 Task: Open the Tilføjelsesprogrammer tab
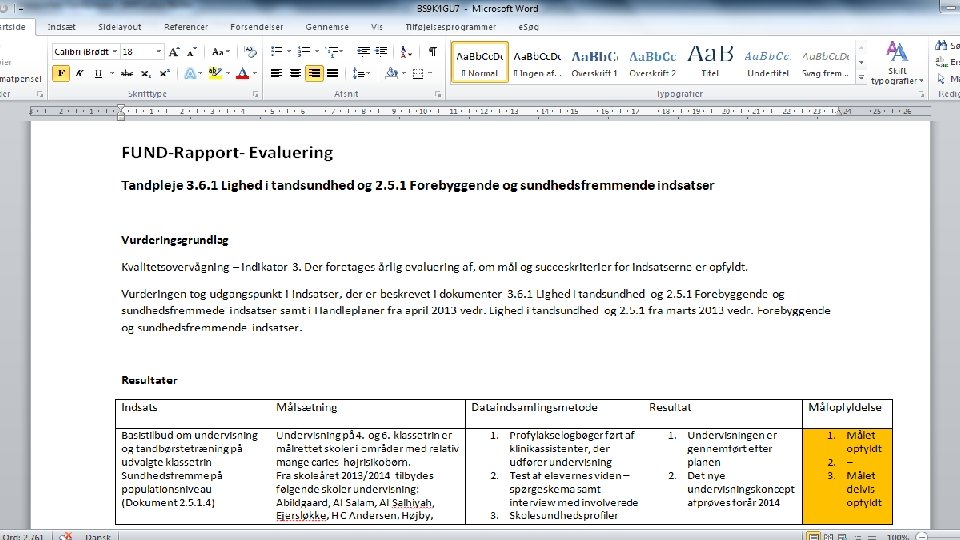(450, 27)
